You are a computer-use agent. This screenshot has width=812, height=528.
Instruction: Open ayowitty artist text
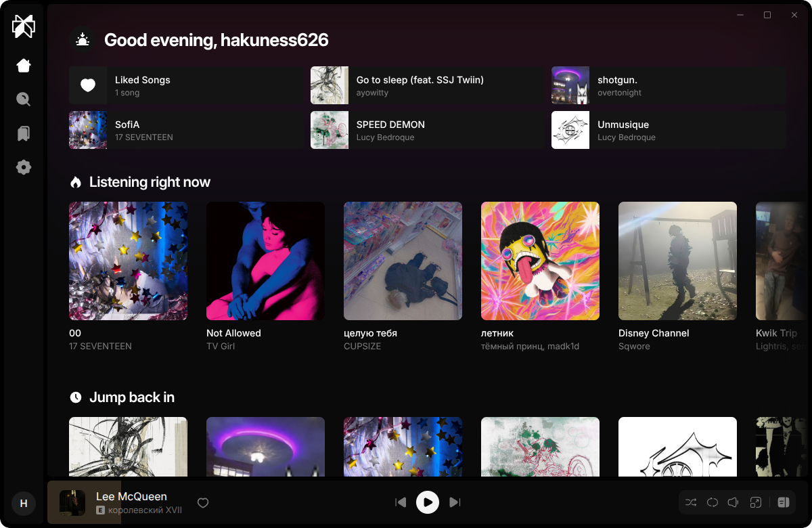(372, 93)
